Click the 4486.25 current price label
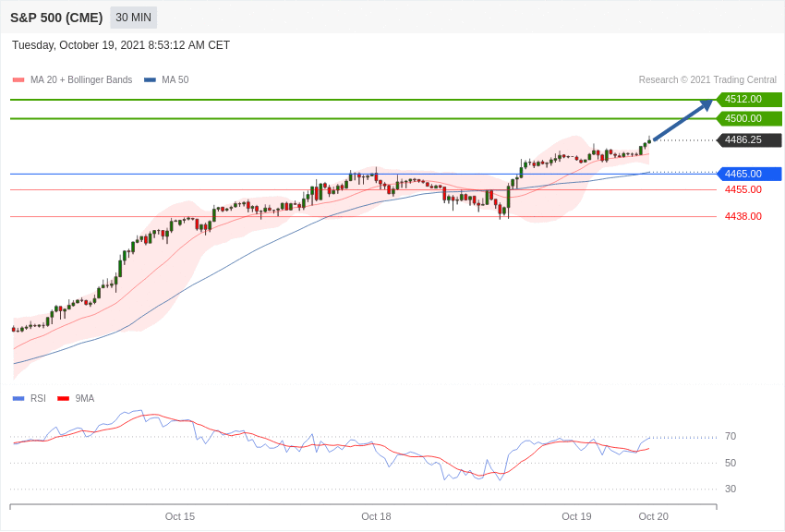Screen dimensions: 785x532 pyautogui.click(x=748, y=140)
